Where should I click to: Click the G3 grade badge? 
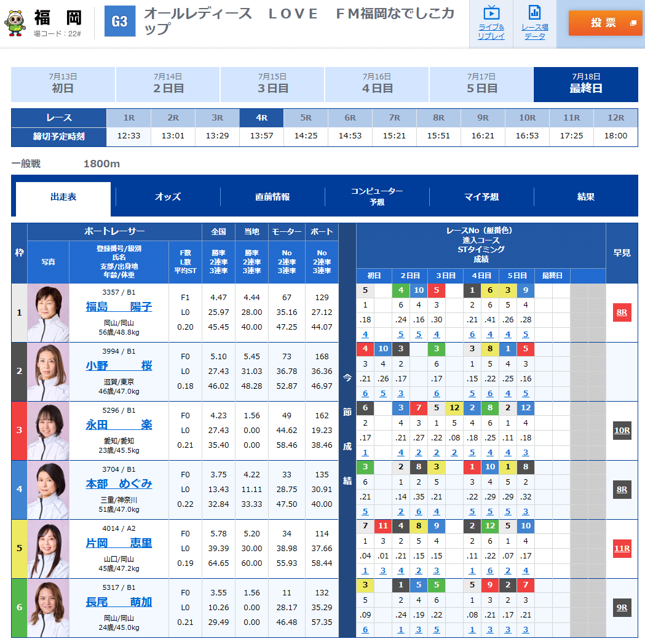click(121, 20)
